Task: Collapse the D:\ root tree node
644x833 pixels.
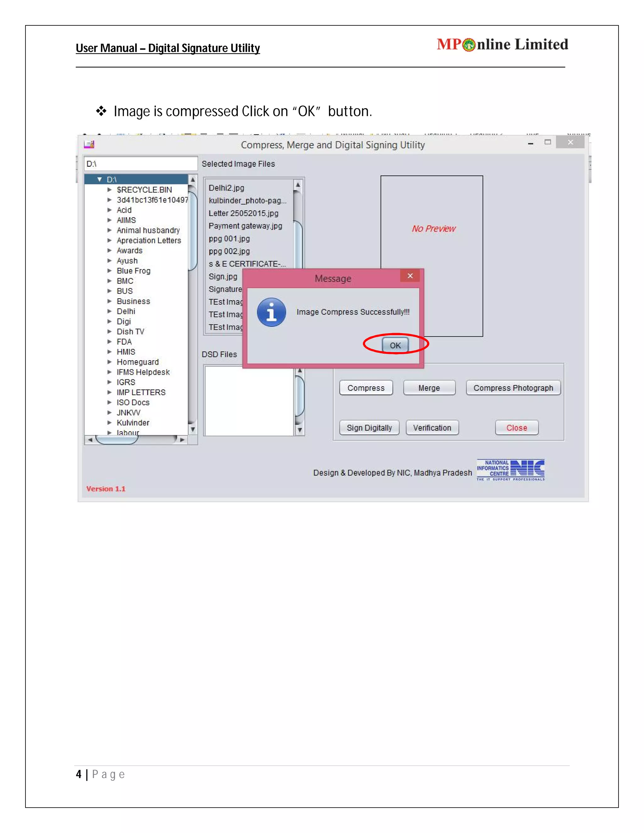Action: (x=100, y=179)
